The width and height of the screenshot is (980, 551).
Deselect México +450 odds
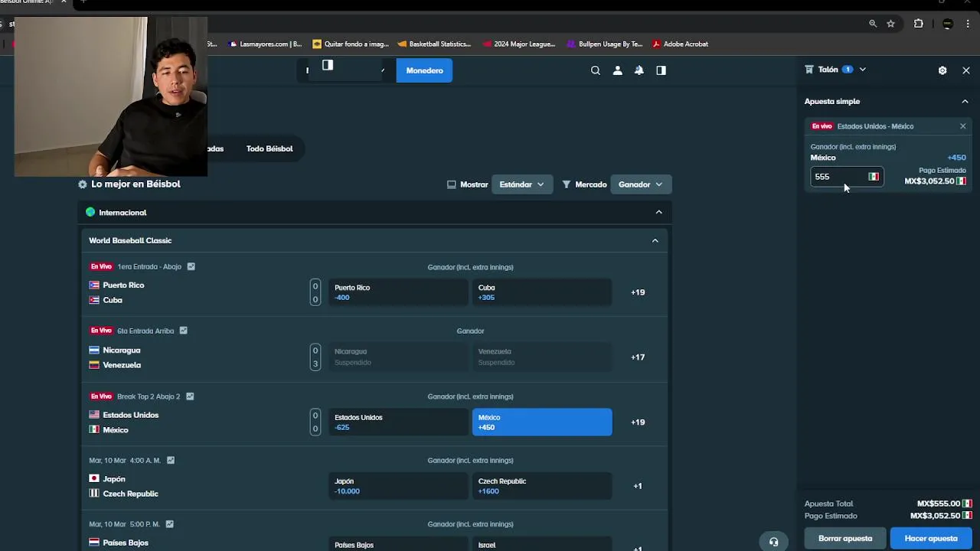pos(542,422)
